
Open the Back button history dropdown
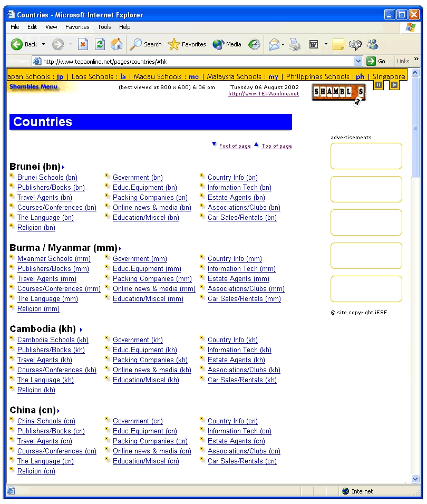[x=44, y=45]
